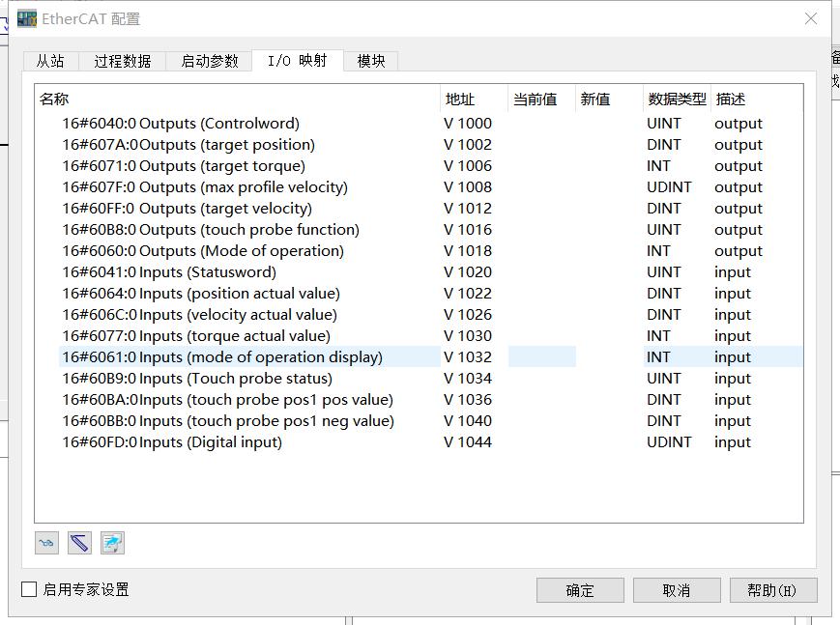The image size is (840, 625).
Task: Switch to the 从站 tab
Action: [x=50, y=61]
